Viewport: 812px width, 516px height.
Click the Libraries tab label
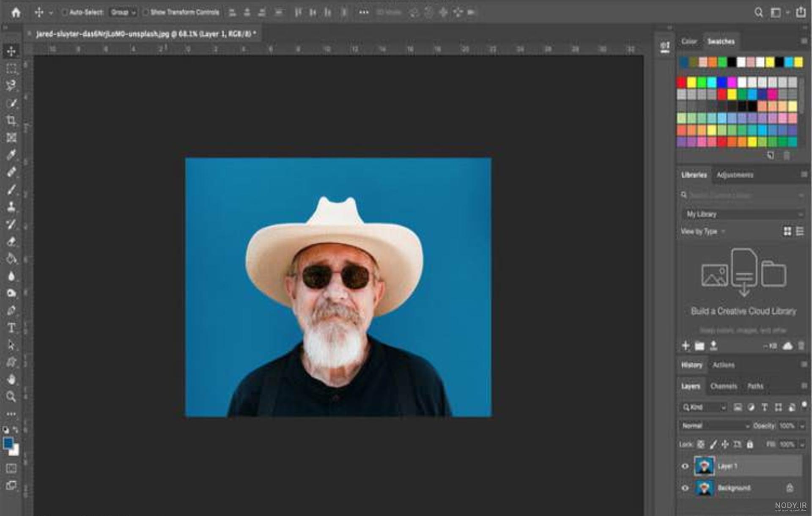tap(694, 175)
